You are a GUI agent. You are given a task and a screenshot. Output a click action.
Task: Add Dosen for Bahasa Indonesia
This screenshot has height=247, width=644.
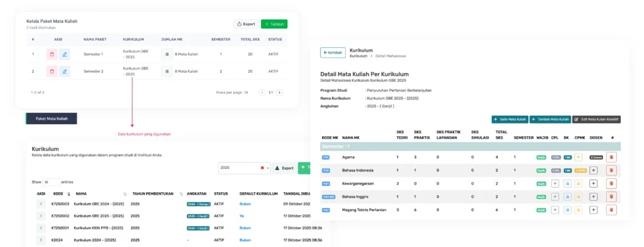point(593,170)
